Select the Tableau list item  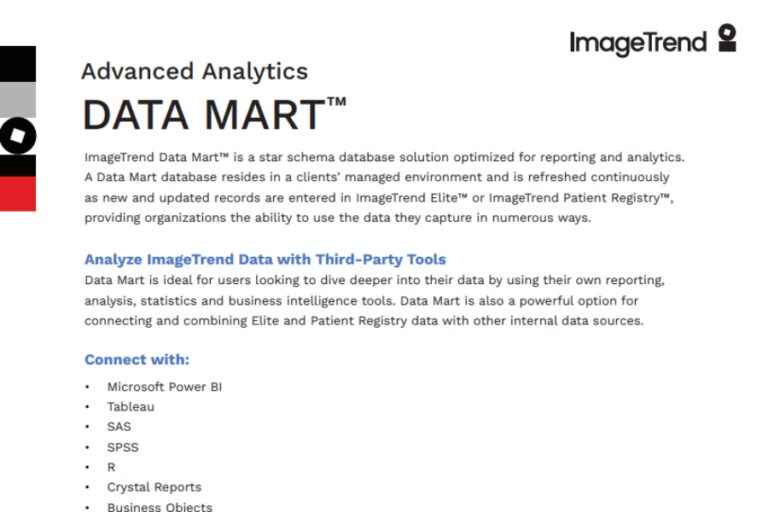click(131, 406)
